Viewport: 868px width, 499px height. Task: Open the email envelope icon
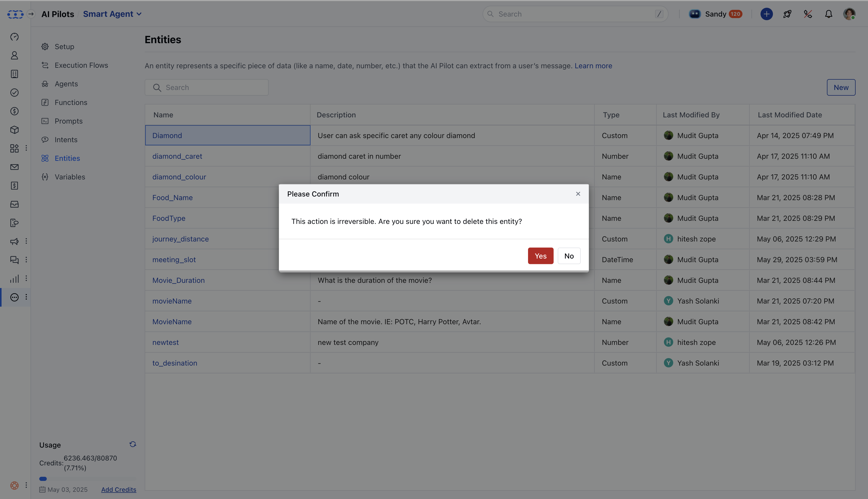pyautogui.click(x=14, y=167)
